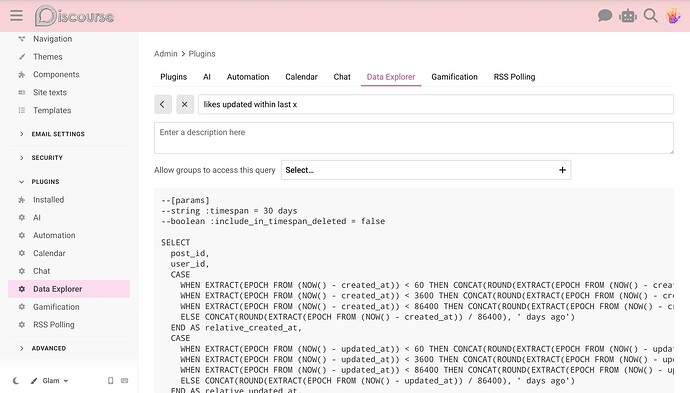
Task: Switch to the RSS Polling tab
Action: [514, 77]
